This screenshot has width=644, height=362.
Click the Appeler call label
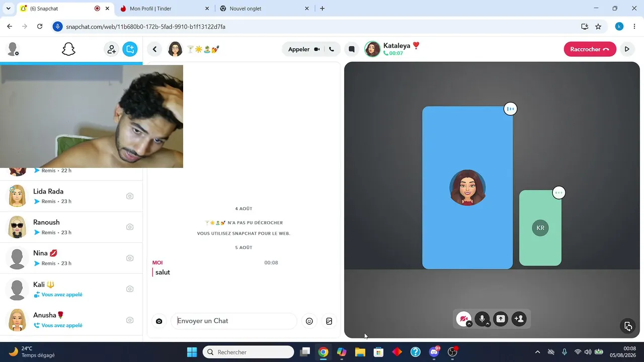click(299, 49)
